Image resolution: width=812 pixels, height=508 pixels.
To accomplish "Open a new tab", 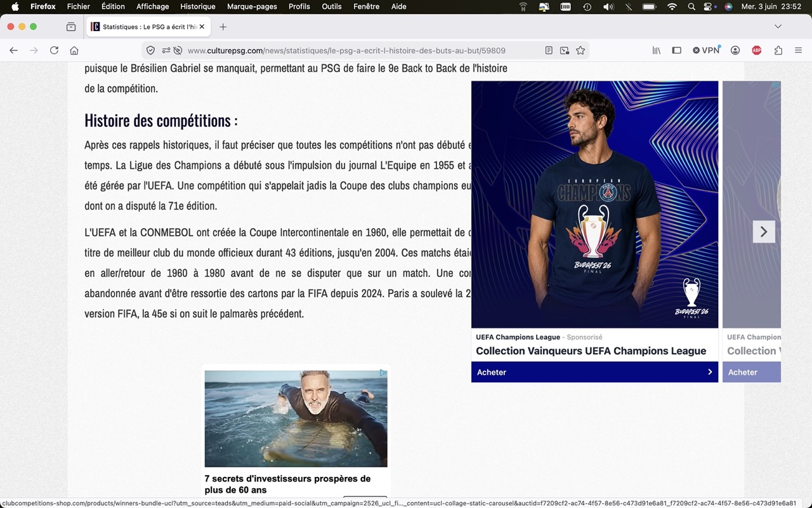I will [223, 27].
